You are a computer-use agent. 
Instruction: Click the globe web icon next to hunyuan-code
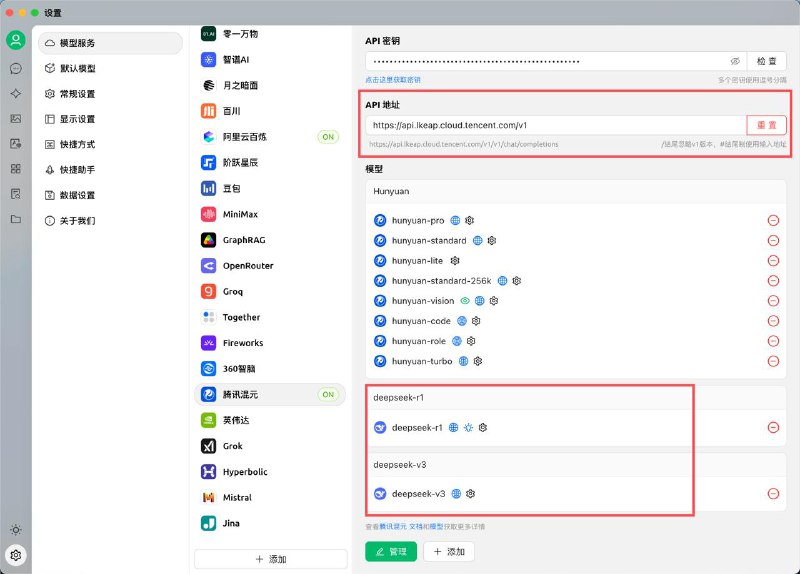pyautogui.click(x=462, y=321)
